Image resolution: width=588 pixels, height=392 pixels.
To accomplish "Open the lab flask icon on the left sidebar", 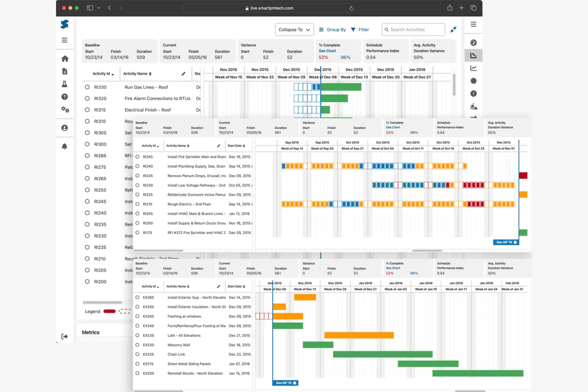I will (x=65, y=84).
